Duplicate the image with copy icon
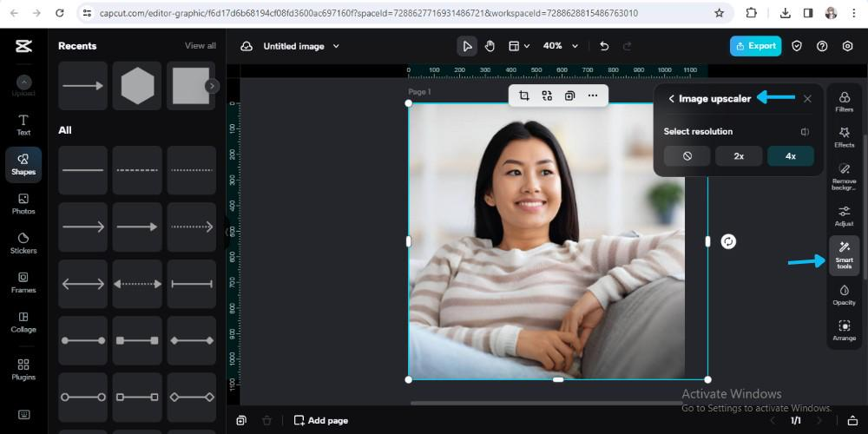 (x=569, y=95)
